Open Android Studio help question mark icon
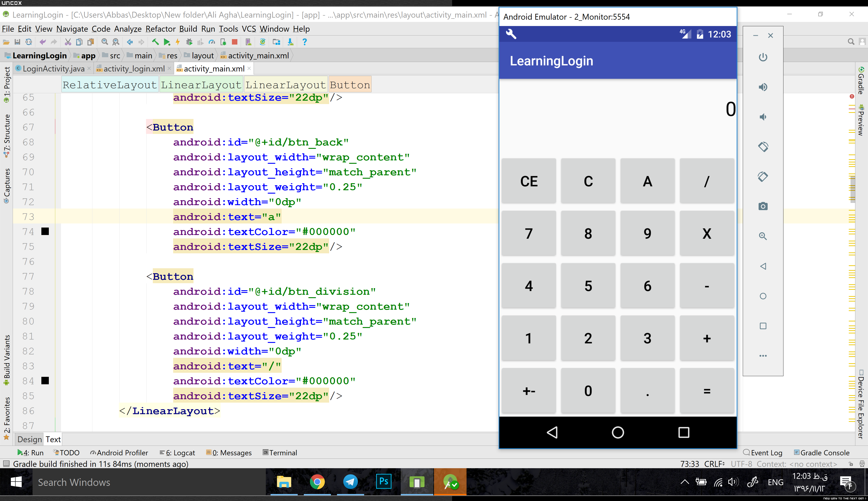The image size is (868, 501). 304,42
